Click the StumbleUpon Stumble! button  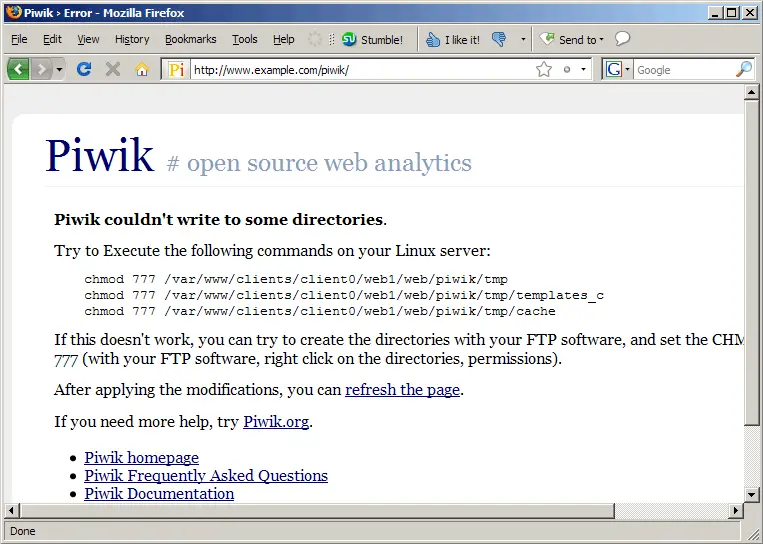[x=372, y=39]
